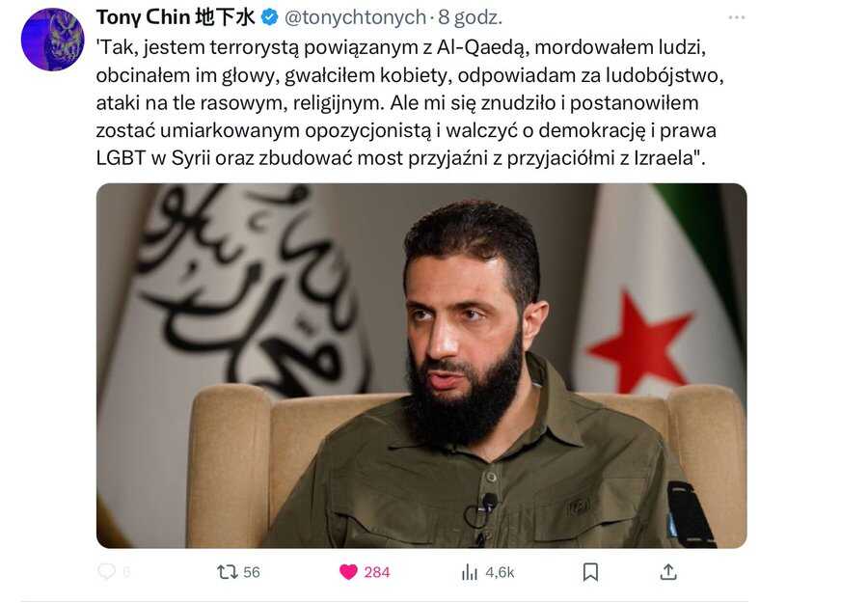Retweet using the repost arrows icon
868x603 pixels.
(x=227, y=572)
